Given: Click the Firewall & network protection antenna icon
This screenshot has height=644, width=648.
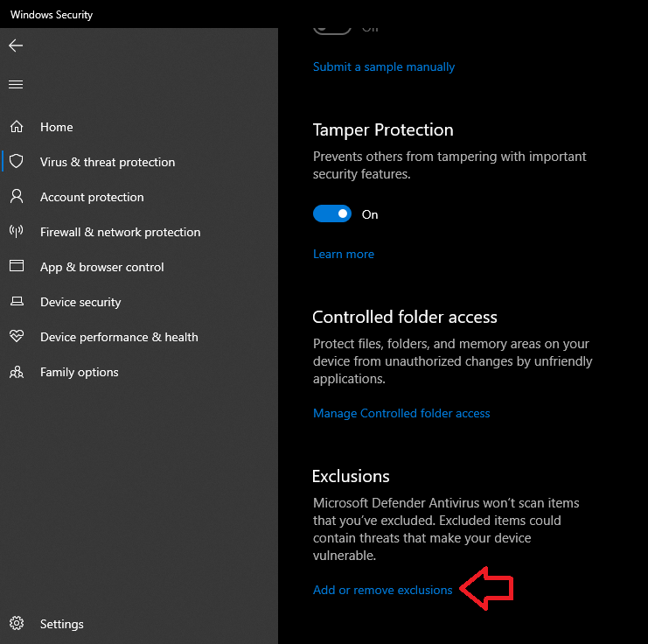Looking at the screenshot, I should click(16, 232).
